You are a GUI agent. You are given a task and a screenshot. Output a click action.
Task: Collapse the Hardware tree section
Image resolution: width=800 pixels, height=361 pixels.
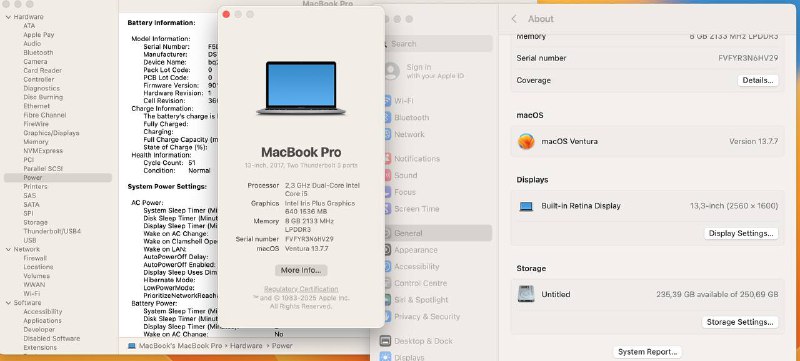pyautogui.click(x=8, y=17)
